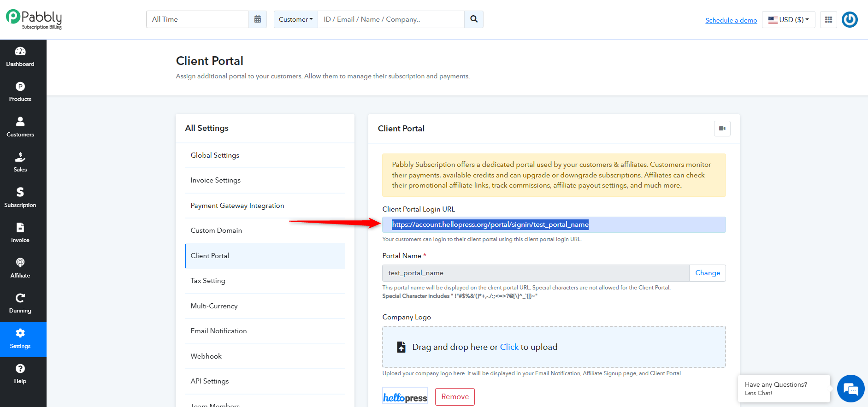This screenshot has height=407, width=868.
Task: Open the Help sidebar section
Action: pyautogui.click(x=20, y=374)
